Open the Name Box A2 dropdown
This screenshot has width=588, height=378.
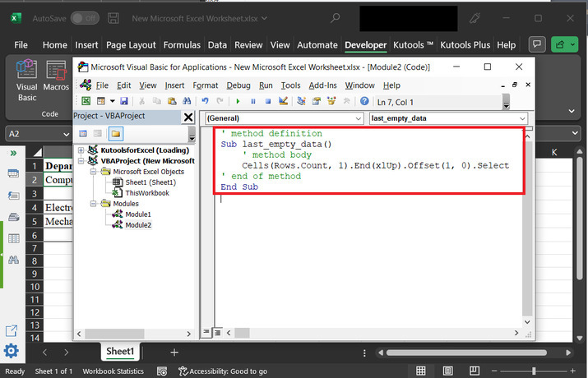click(x=67, y=134)
